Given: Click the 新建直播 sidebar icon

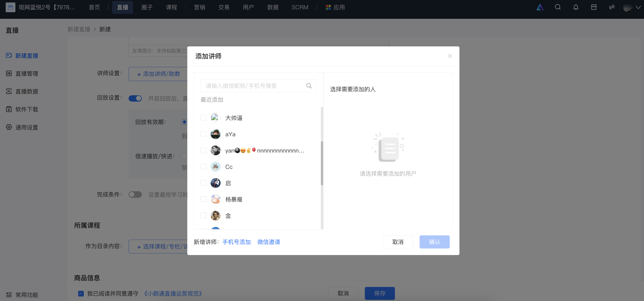Looking at the screenshot, I should pyautogui.click(x=9, y=55).
